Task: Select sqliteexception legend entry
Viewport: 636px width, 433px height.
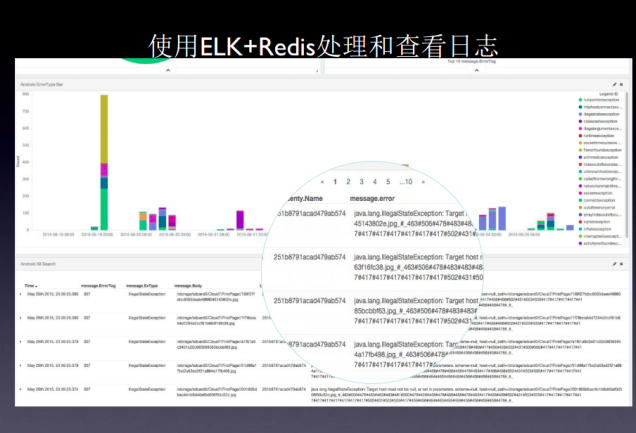Action: click(x=597, y=222)
